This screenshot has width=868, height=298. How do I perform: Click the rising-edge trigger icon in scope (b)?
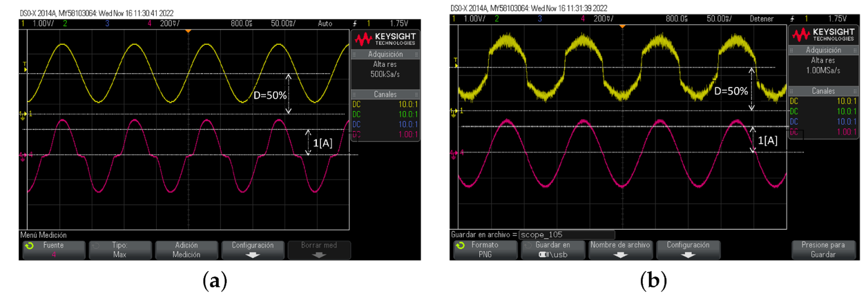[793, 18]
